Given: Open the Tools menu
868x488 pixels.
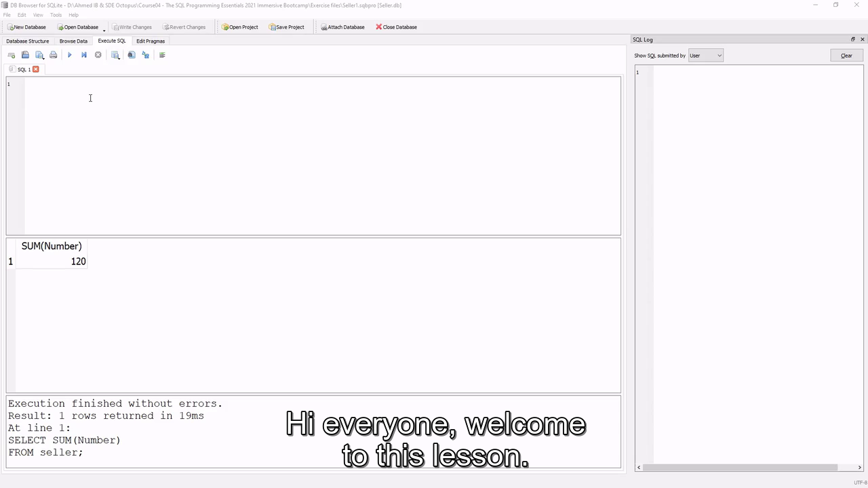Looking at the screenshot, I should click(x=56, y=15).
